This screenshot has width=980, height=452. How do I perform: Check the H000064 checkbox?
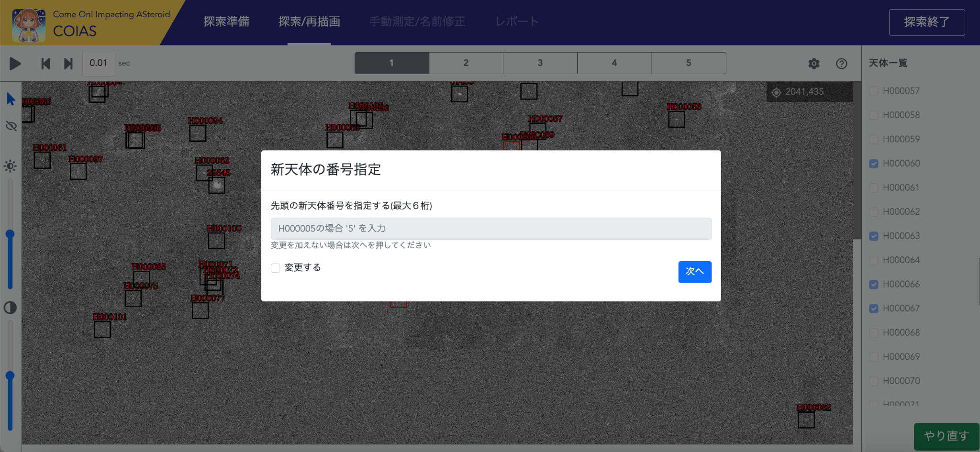point(874,260)
